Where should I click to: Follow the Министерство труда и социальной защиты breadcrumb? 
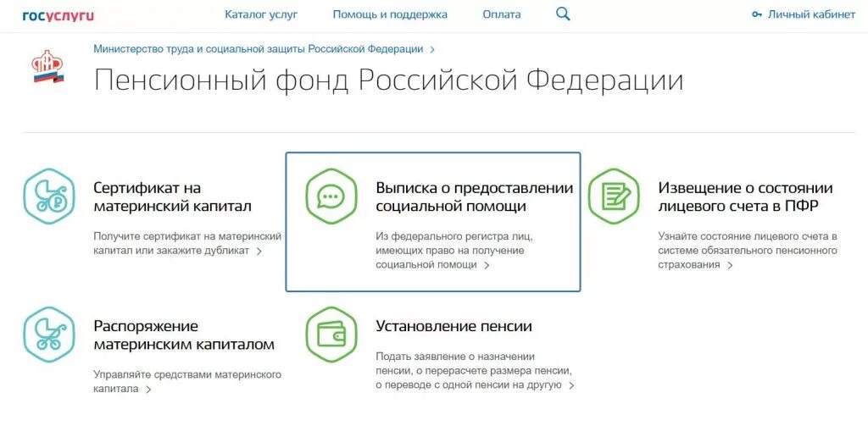coord(258,48)
